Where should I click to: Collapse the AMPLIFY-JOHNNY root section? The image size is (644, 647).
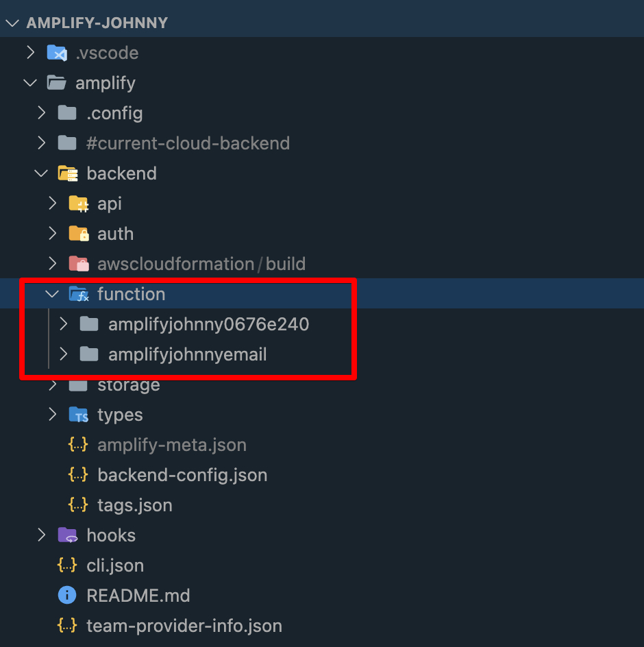click(x=12, y=23)
